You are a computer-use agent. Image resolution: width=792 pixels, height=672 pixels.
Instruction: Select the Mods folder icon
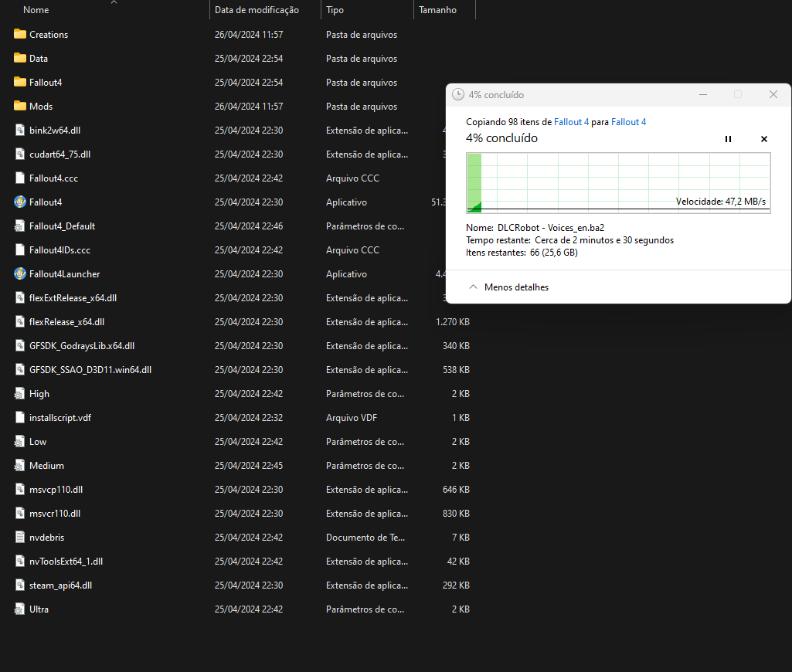coord(19,106)
